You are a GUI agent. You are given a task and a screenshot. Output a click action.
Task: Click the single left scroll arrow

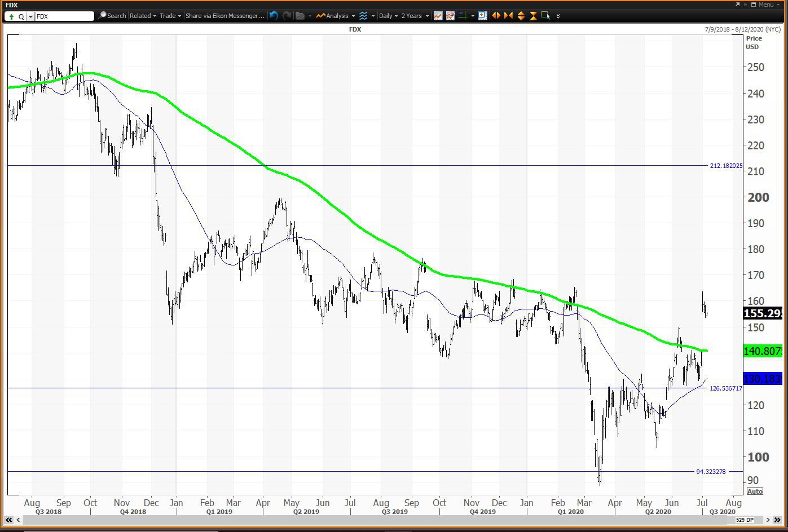[x=19, y=520]
